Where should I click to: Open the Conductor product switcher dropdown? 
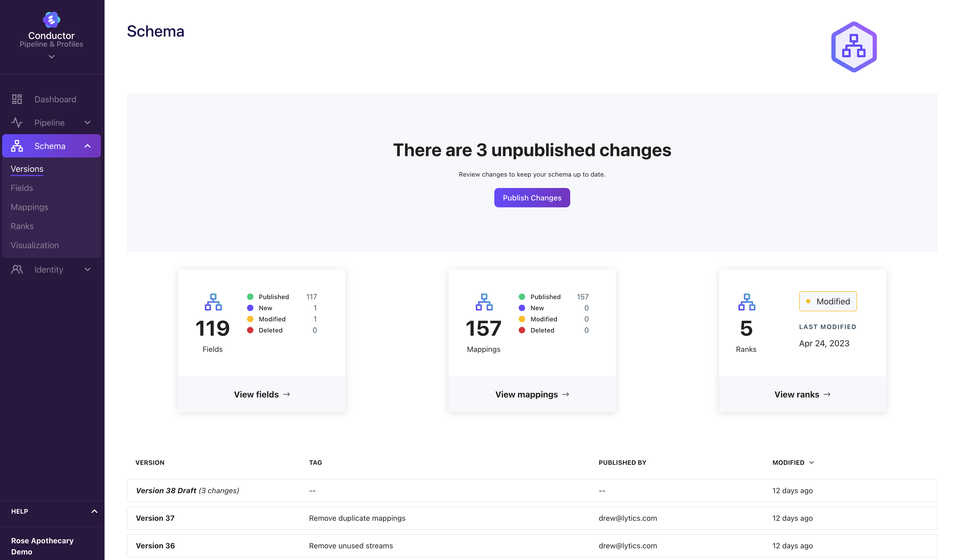click(x=51, y=57)
